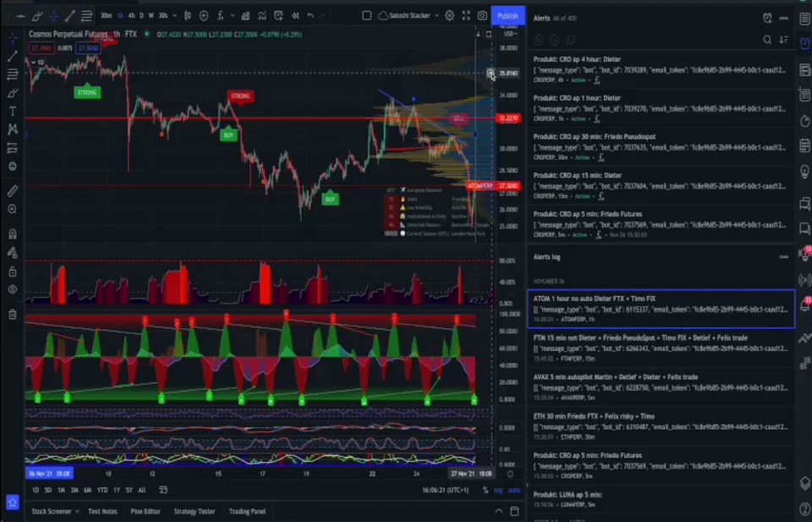Image resolution: width=812 pixels, height=522 pixels.
Task: Click the Go to date calendar icon
Action: pos(163,490)
